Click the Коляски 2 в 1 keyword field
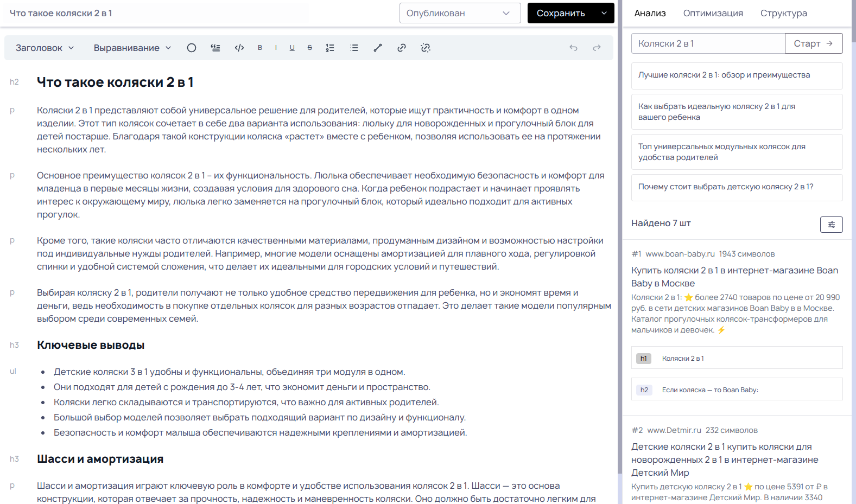Viewport: 856px width, 504px height. (x=708, y=43)
